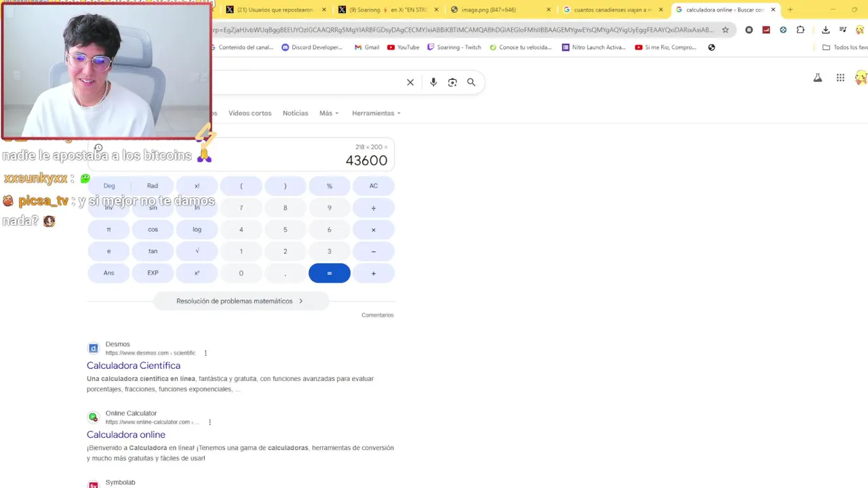Expand Resolución de problemas matemáticos
Image resolution: width=868 pixels, height=488 pixels.
point(241,301)
